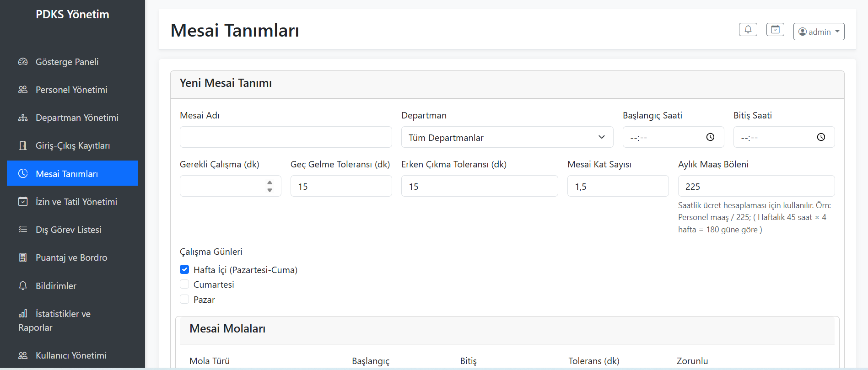Click the notification bell icon in header

coord(748,30)
